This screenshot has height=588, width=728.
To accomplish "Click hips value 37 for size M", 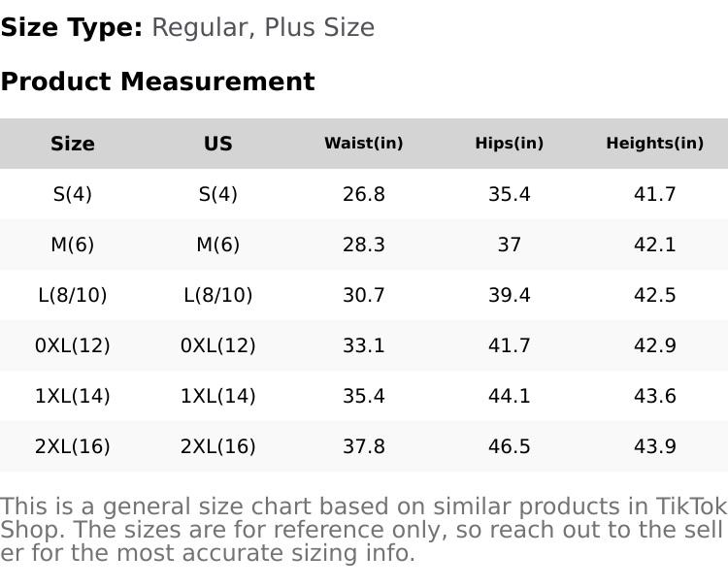I will point(510,245).
